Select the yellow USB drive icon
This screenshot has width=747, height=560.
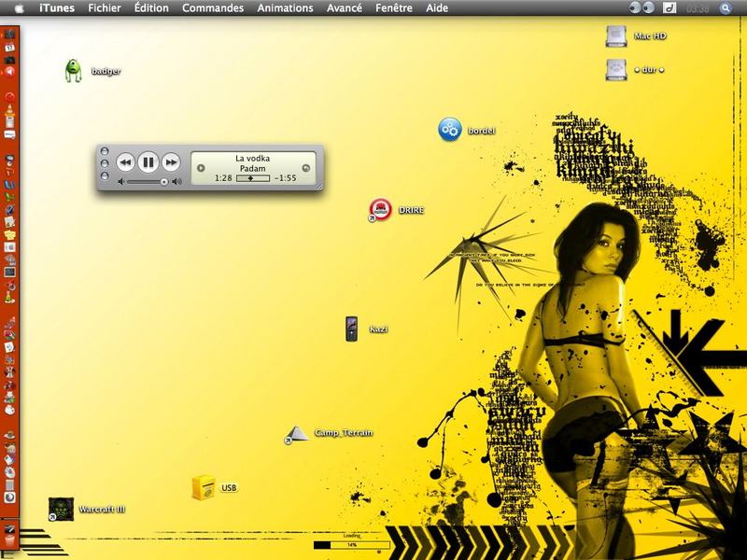pos(204,487)
